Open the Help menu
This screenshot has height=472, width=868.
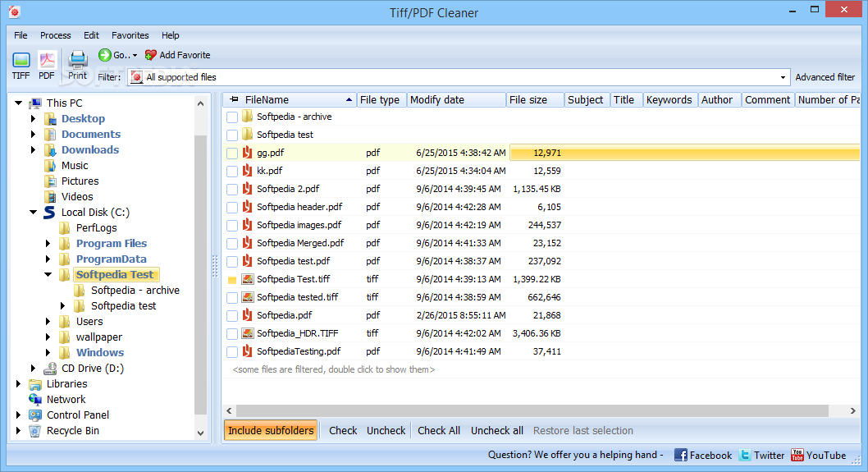171,35
